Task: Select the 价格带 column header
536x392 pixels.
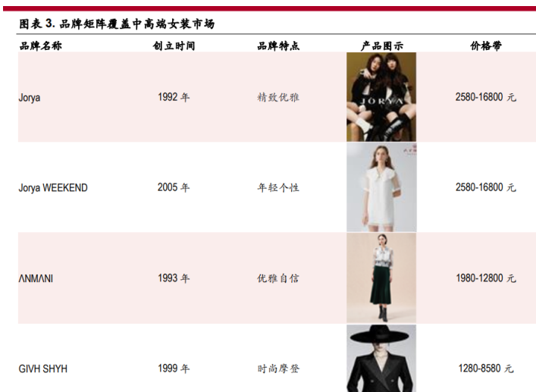Action: point(486,45)
